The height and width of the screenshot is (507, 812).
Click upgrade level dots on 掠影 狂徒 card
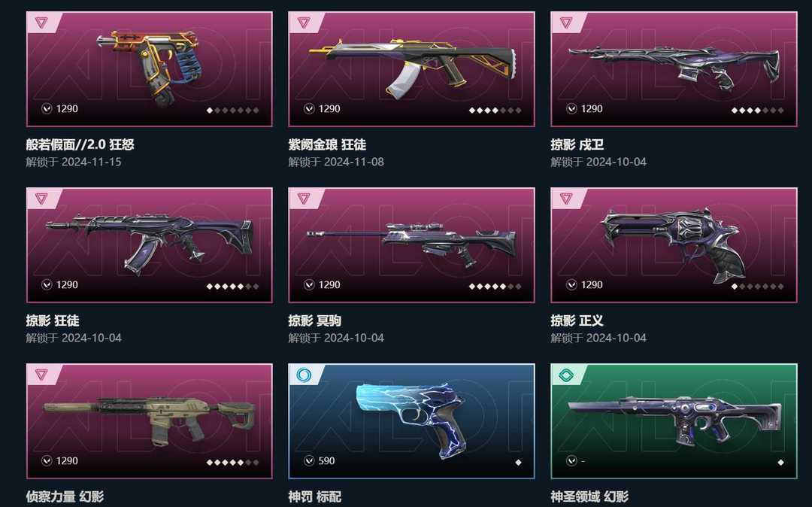click(232, 287)
